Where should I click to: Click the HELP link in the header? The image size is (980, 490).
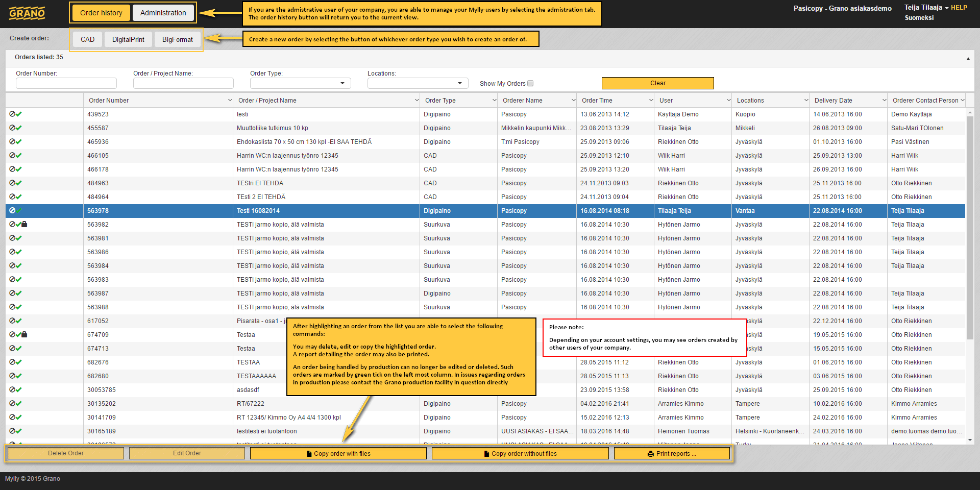point(959,8)
